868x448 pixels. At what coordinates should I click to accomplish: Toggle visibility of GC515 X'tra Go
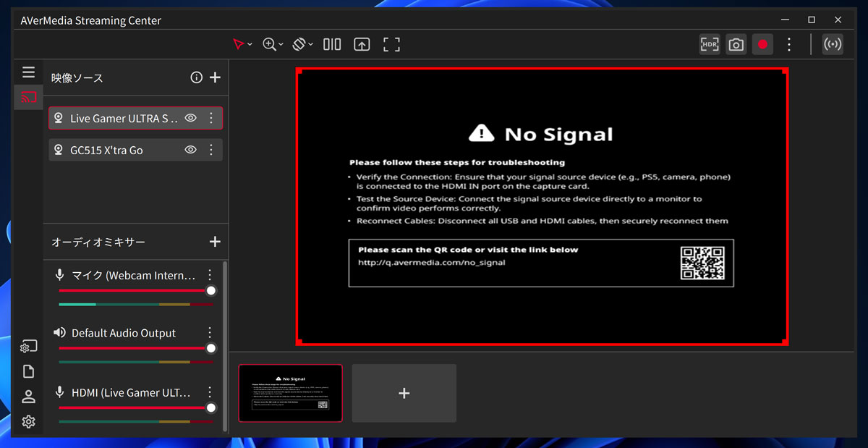191,150
